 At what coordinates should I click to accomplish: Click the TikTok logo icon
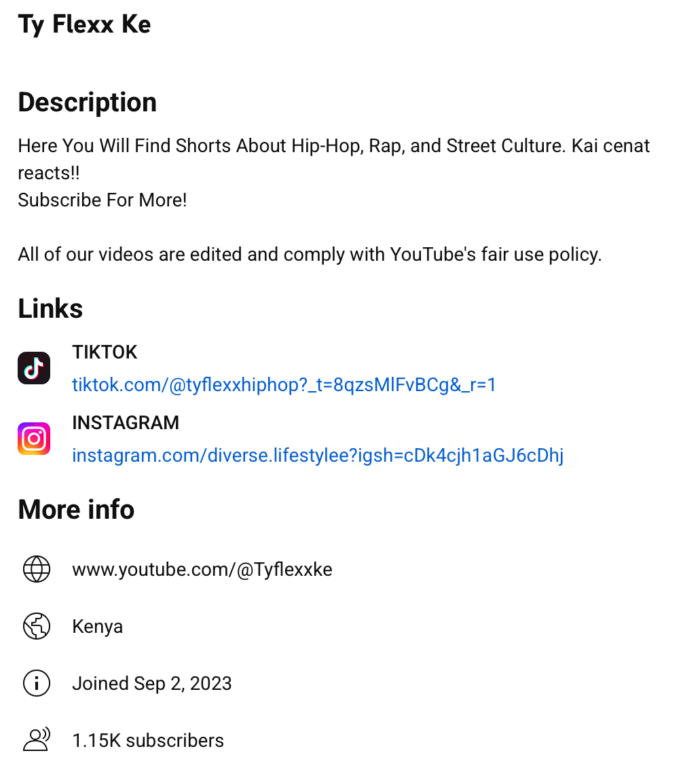pyautogui.click(x=34, y=368)
